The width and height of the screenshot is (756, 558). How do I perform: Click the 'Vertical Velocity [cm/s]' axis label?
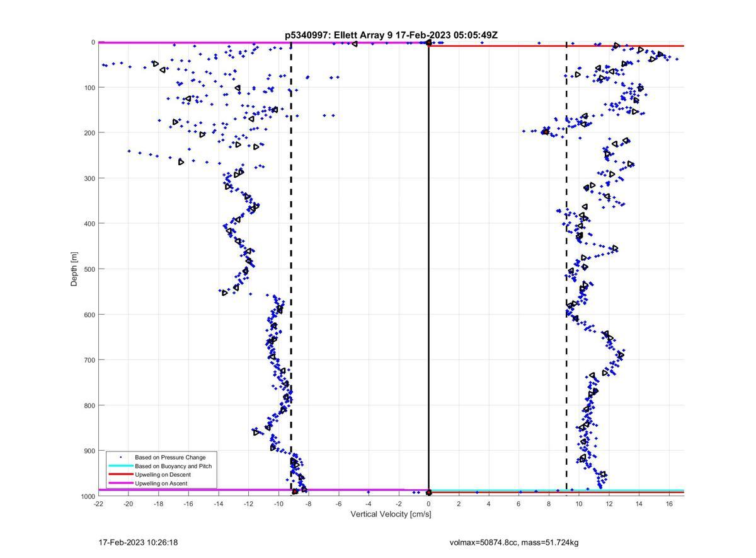[391, 514]
